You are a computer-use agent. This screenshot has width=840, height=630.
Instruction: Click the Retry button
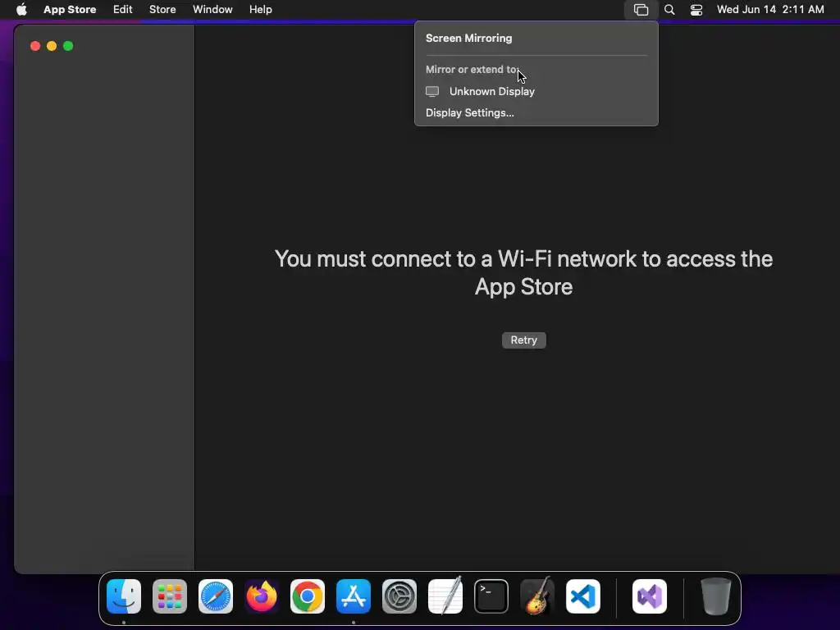(524, 340)
